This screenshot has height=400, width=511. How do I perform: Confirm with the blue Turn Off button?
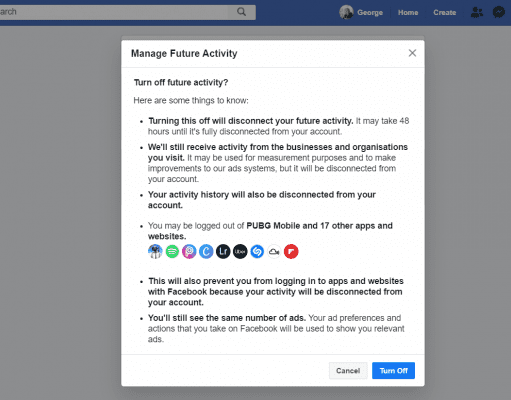click(x=393, y=371)
